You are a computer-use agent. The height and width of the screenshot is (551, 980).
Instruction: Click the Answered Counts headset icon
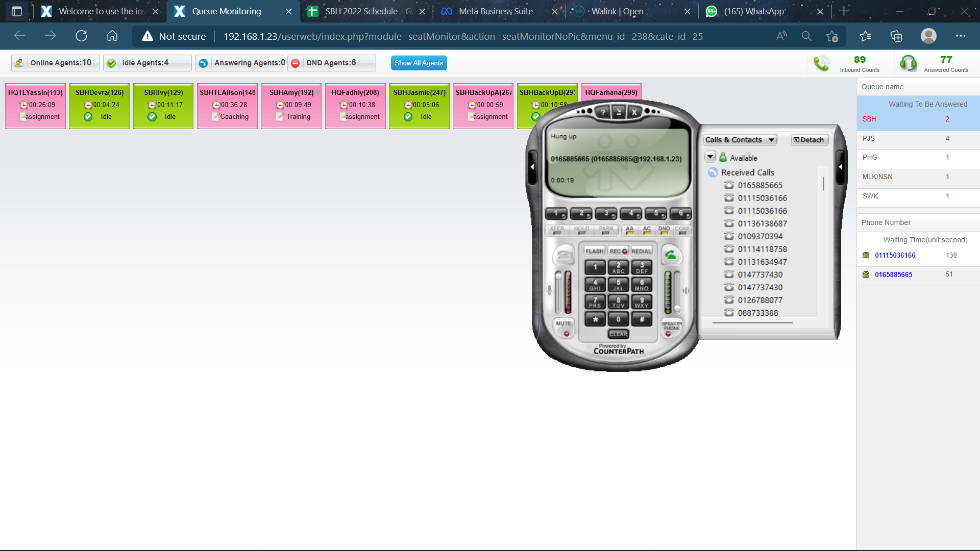pos(908,63)
